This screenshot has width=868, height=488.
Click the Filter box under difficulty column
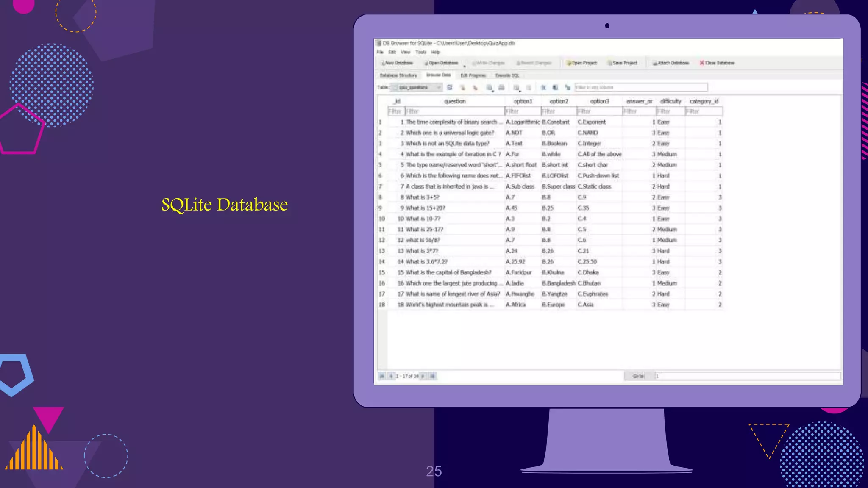(670, 111)
